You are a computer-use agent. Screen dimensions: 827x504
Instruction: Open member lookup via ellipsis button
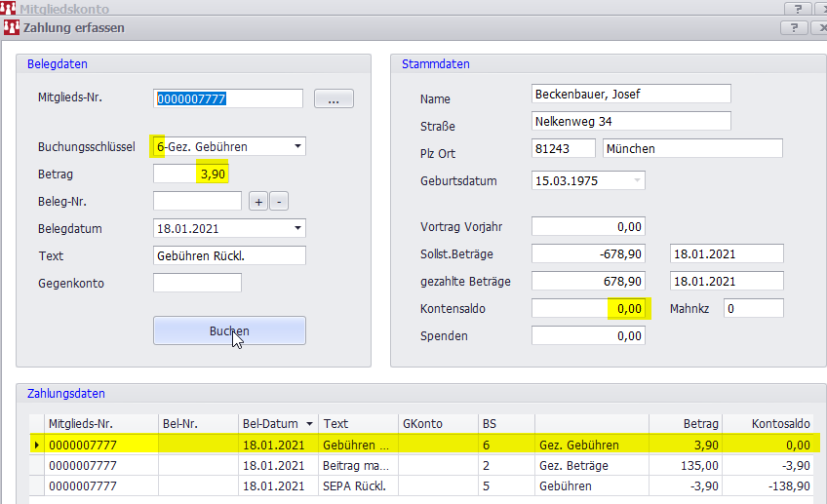(x=334, y=98)
